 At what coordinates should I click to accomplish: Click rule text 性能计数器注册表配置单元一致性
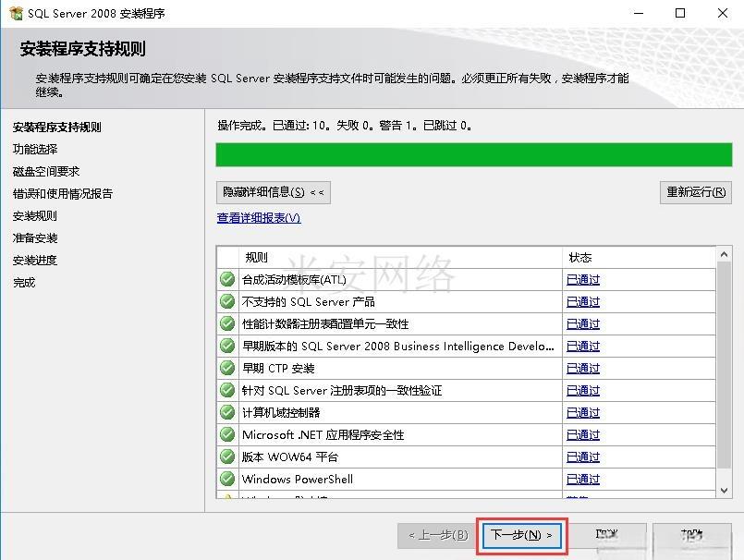pos(325,324)
